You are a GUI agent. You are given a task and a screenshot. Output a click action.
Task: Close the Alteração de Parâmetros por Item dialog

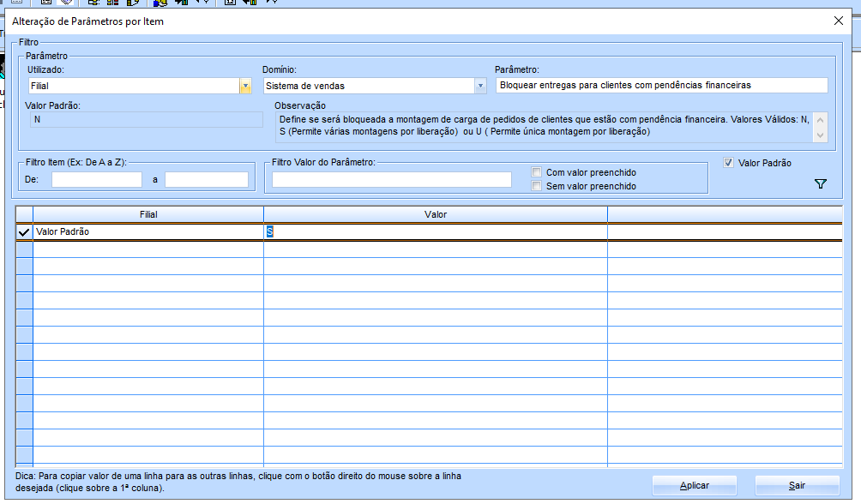[x=839, y=21]
